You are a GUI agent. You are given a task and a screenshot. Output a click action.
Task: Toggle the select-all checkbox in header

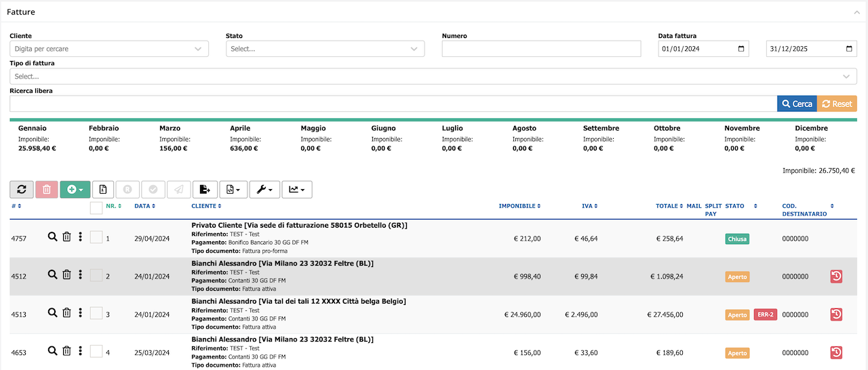click(x=96, y=207)
